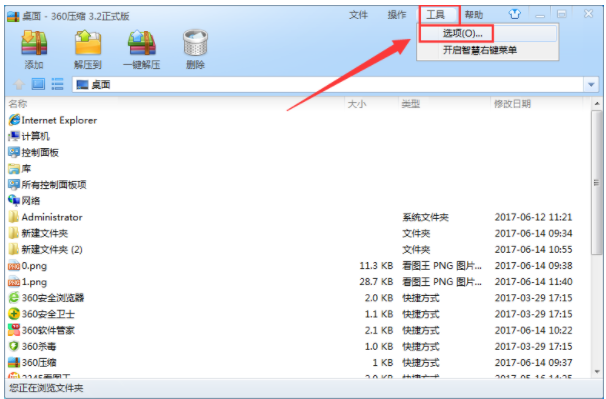Click the Delete (删除) trash icon

pyautogui.click(x=195, y=43)
